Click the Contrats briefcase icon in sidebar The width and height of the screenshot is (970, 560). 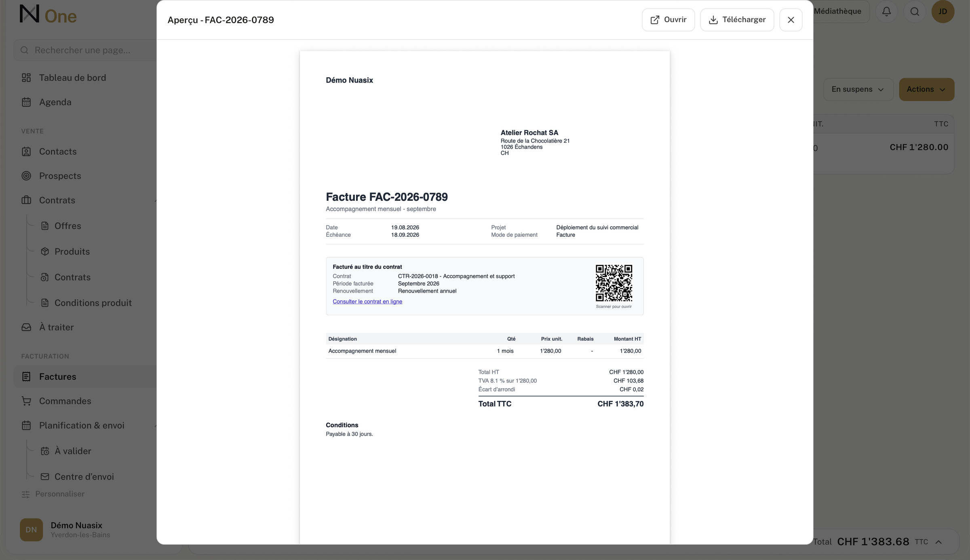pos(26,200)
